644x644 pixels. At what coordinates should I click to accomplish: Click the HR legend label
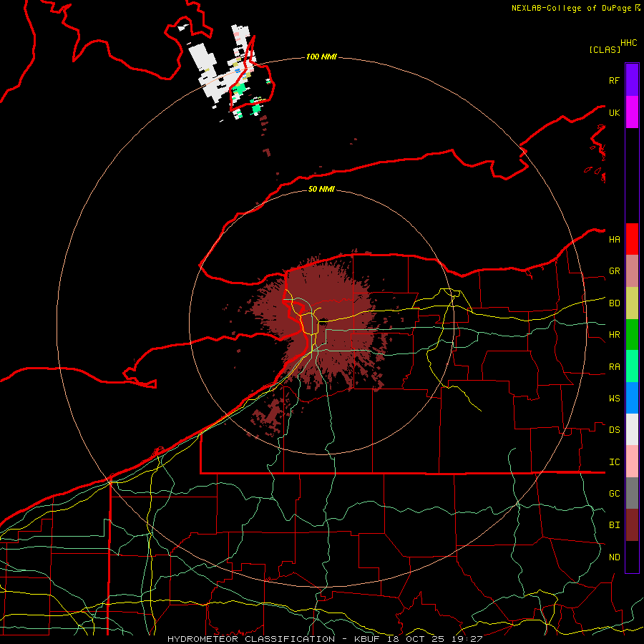[x=614, y=335]
